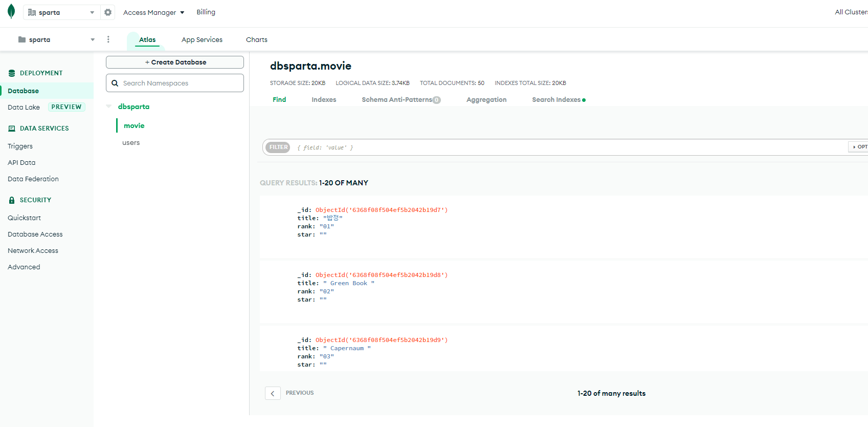This screenshot has width=868, height=427.
Task: Click the search magnifier in namespaces box
Action: click(x=115, y=83)
